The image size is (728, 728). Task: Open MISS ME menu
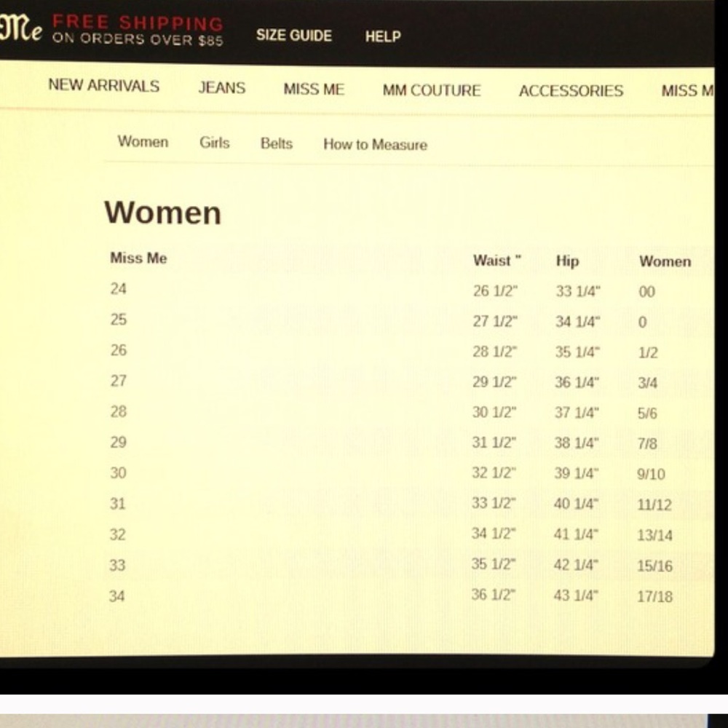[314, 89]
